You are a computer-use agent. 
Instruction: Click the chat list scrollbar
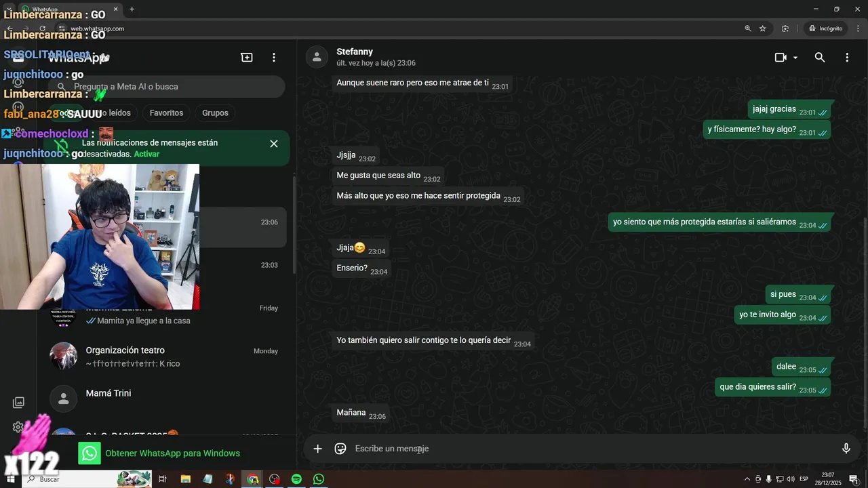point(294,224)
